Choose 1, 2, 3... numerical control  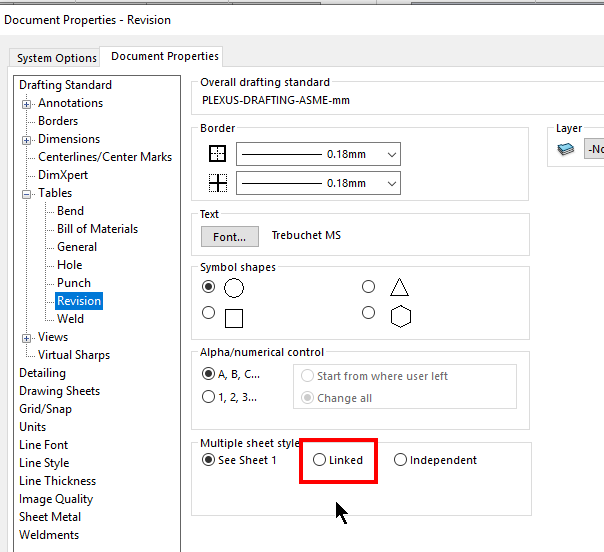click(x=209, y=397)
